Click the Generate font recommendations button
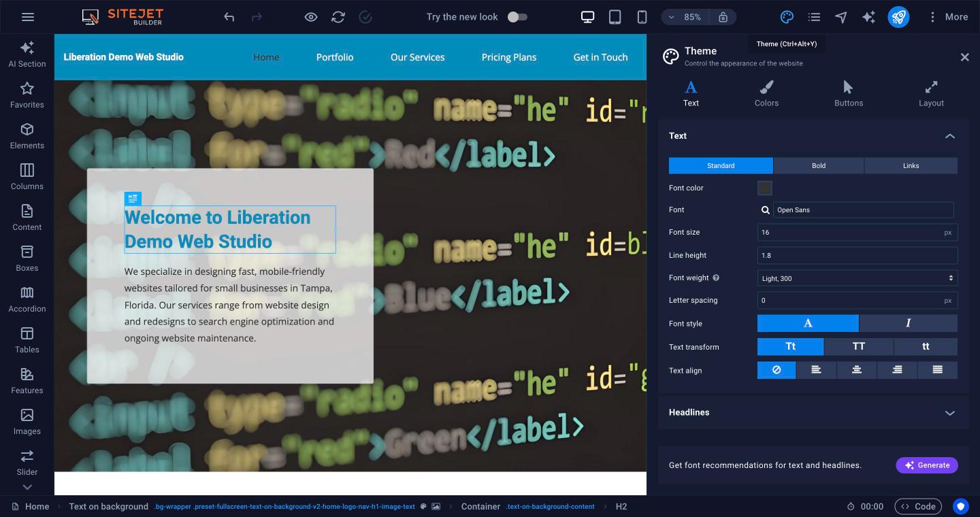Image resolution: width=980 pixels, height=517 pixels. coord(927,465)
